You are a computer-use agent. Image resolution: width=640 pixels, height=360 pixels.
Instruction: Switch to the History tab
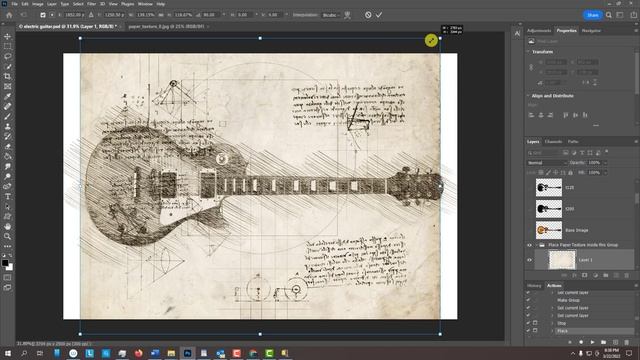tap(534, 286)
